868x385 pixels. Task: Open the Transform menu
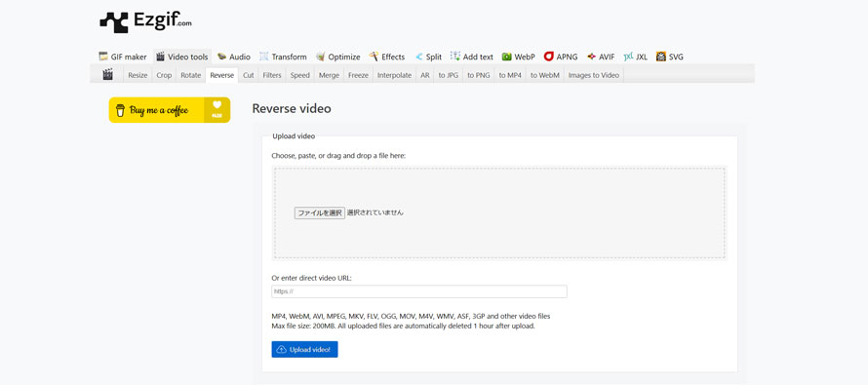tap(283, 57)
